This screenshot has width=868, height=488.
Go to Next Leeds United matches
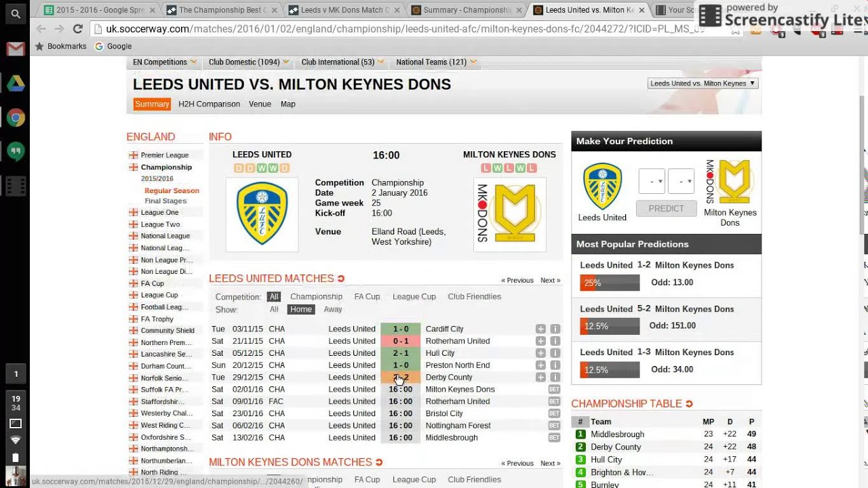tap(551, 281)
